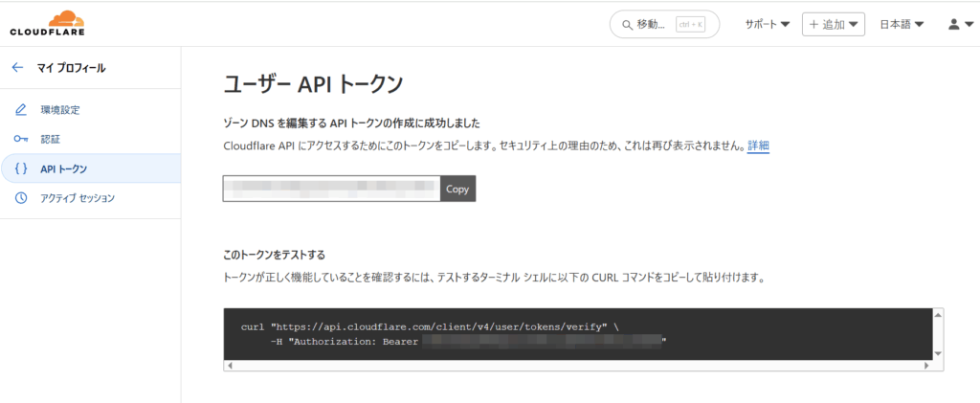The image size is (980, 403).
Task: Click the code block's left scroll arrow
Action: pos(230,366)
